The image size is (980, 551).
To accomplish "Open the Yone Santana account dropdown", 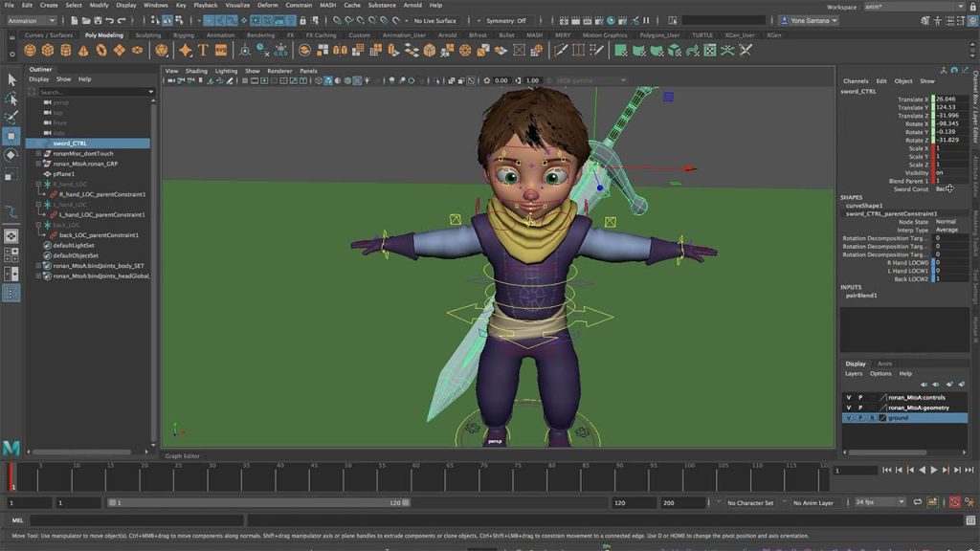I will (810, 21).
